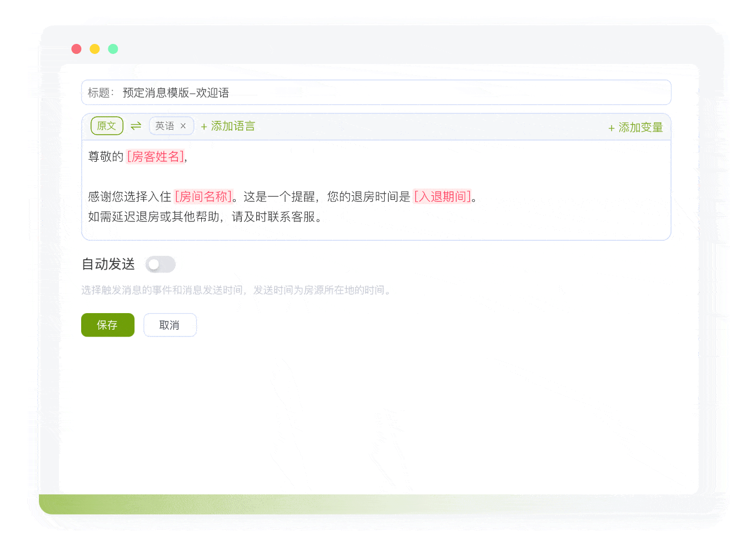
Task: Toggle the 自动发送 switch
Action: click(x=161, y=264)
